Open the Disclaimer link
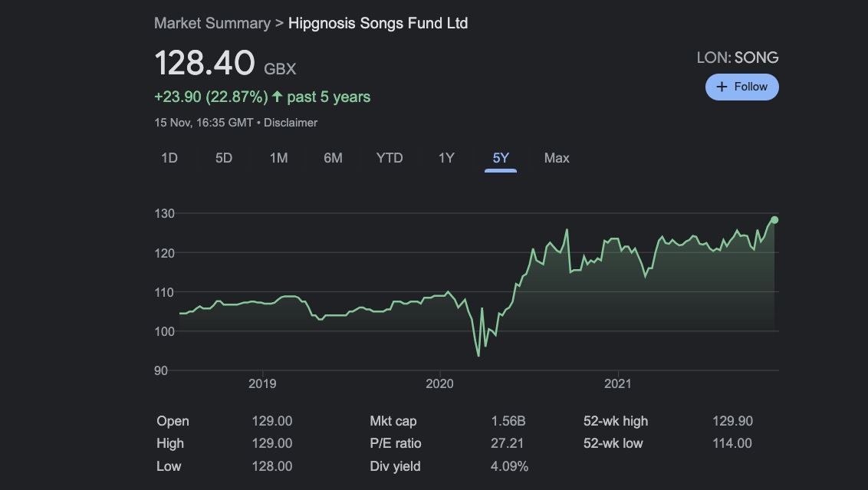Screen dimensions: 868x490 291,123
